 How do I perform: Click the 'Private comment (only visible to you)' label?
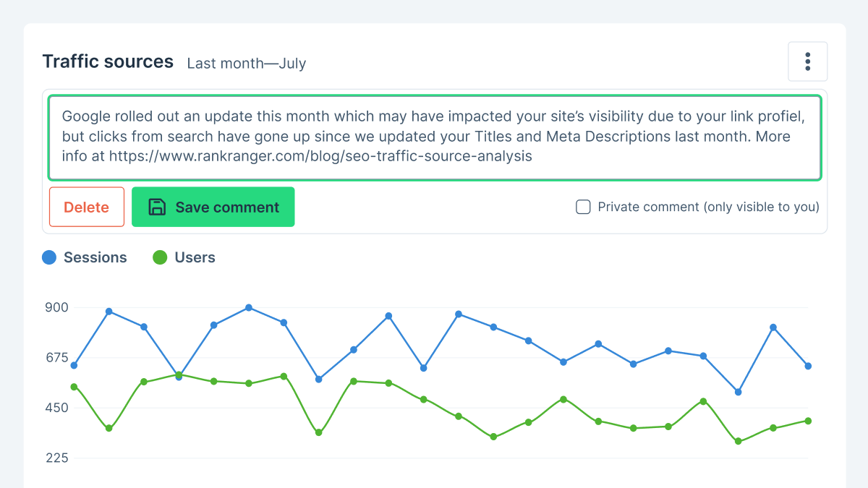(708, 207)
